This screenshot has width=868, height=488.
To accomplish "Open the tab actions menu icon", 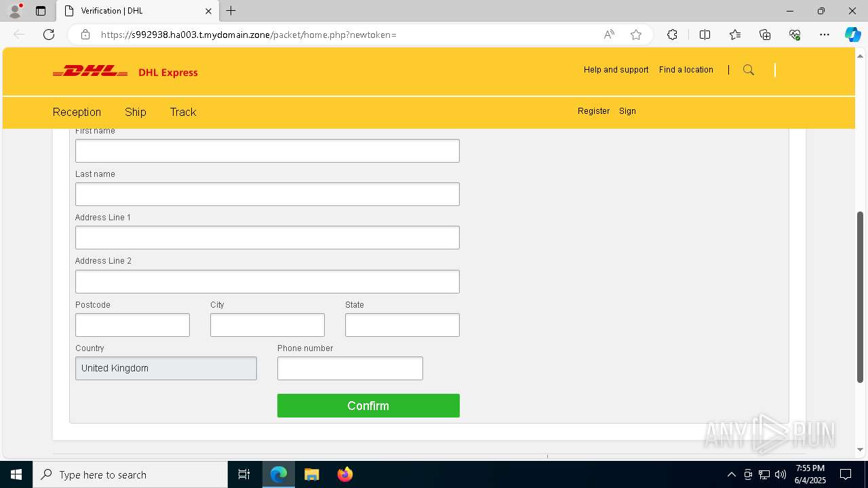I will [x=41, y=11].
